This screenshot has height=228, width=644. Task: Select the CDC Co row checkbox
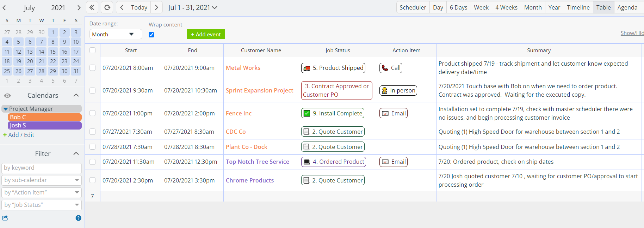pos(93,132)
